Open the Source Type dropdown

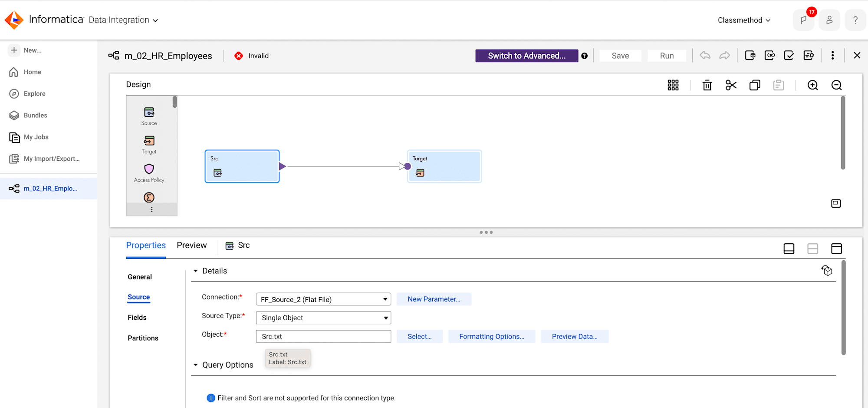click(x=323, y=318)
